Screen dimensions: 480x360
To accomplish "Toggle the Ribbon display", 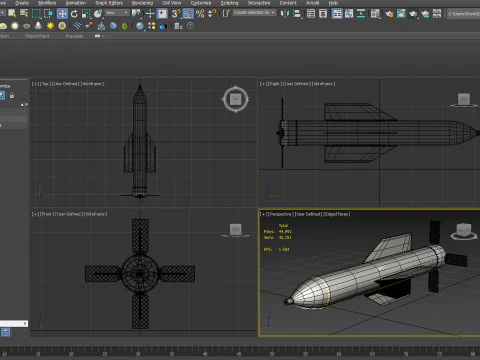I will point(337,14).
